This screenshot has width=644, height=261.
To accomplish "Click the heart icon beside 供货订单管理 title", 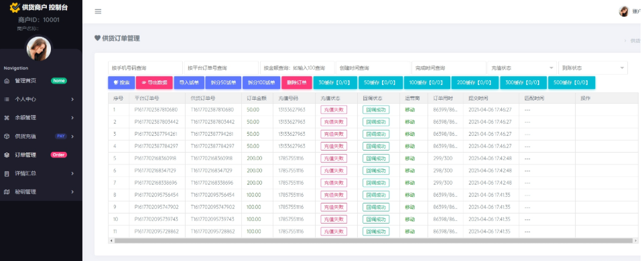I will pos(97,38).
